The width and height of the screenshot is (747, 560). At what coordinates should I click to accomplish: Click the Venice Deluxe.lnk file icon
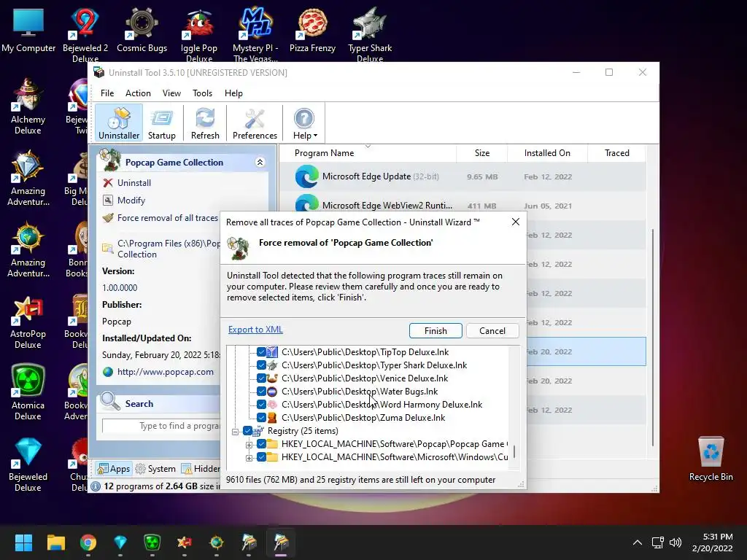coord(272,378)
